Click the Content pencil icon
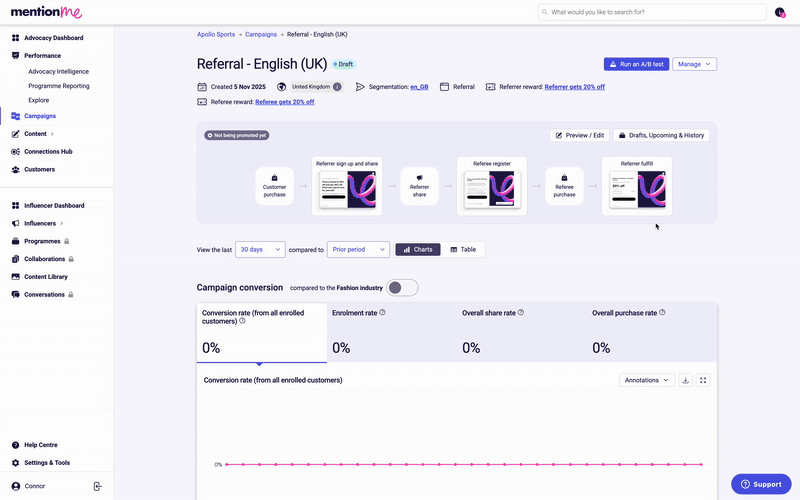The height and width of the screenshot is (500, 800). (x=15, y=134)
